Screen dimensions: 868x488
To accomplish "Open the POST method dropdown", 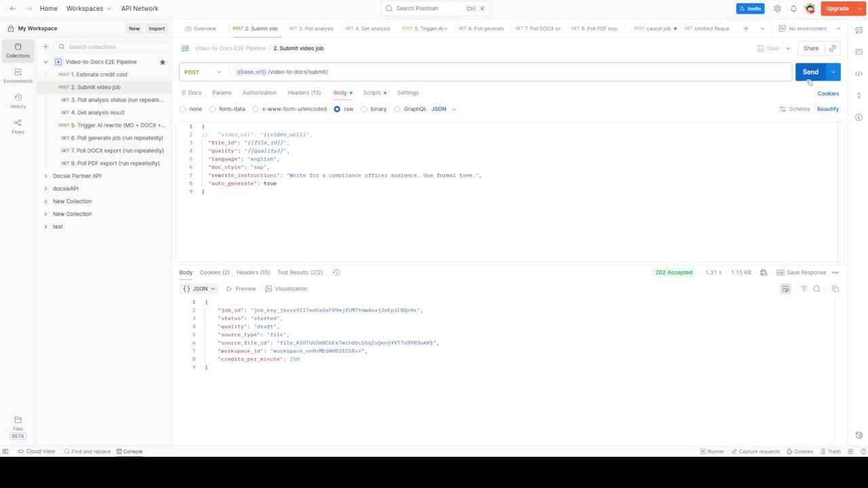I will pyautogui.click(x=218, y=72).
